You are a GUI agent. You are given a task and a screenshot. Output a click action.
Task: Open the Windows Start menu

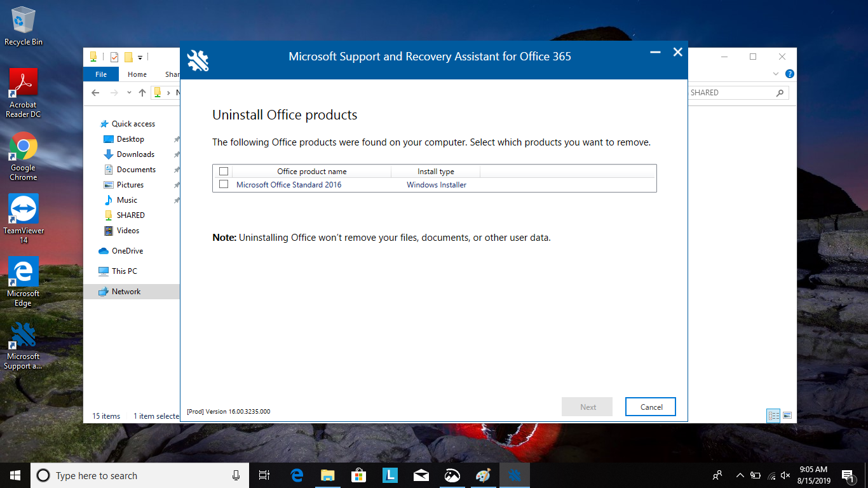(x=15, y=475)
